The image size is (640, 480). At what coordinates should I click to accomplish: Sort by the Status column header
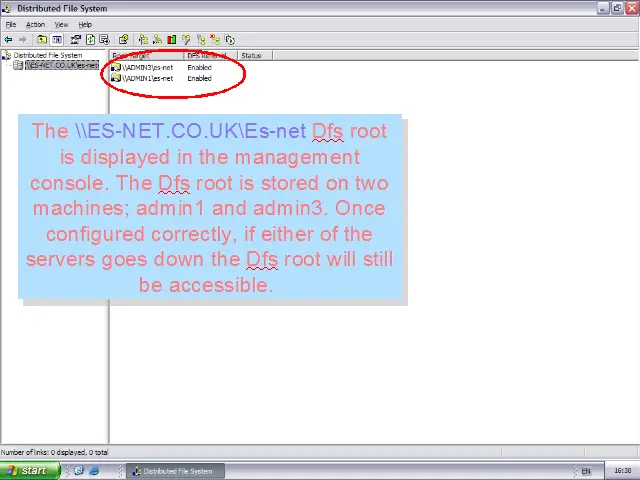click(x=255, y=56)
